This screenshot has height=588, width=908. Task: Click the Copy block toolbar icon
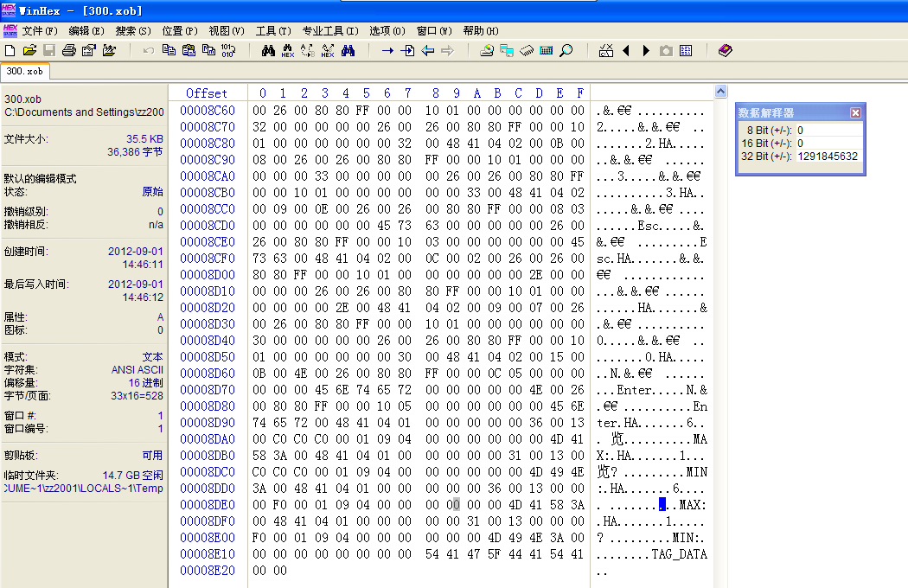pos(169,51)
